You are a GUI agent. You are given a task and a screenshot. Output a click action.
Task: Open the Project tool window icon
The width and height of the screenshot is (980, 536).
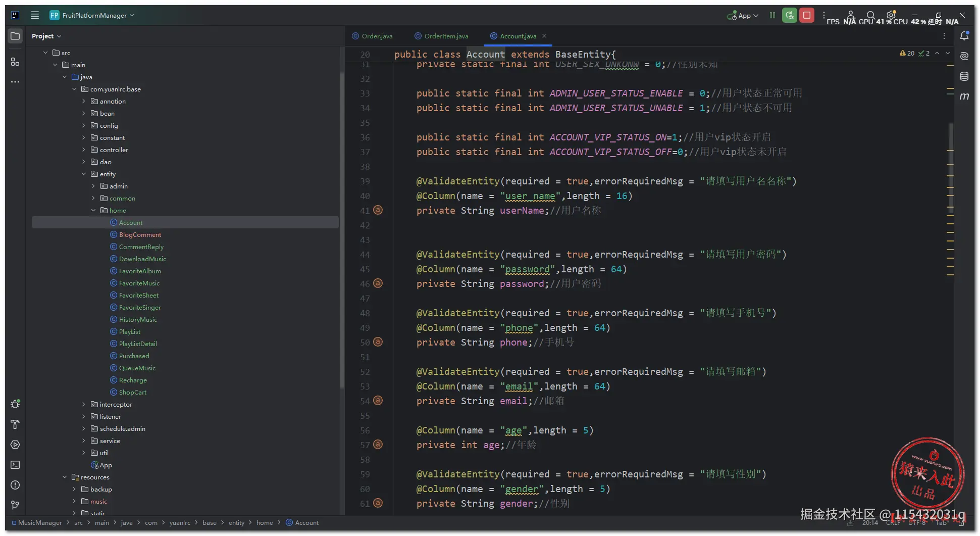(x=15, y=36)
